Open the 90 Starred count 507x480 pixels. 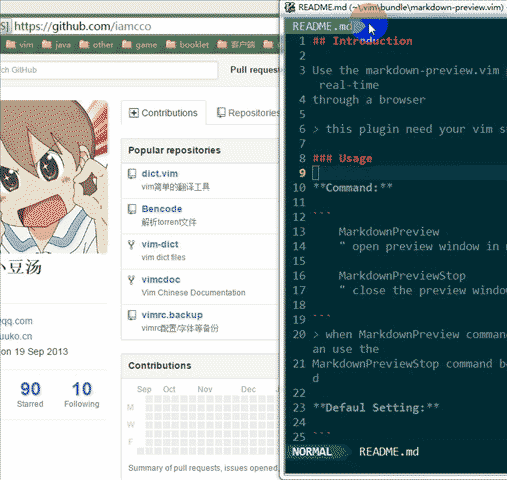tap(30, 395)
